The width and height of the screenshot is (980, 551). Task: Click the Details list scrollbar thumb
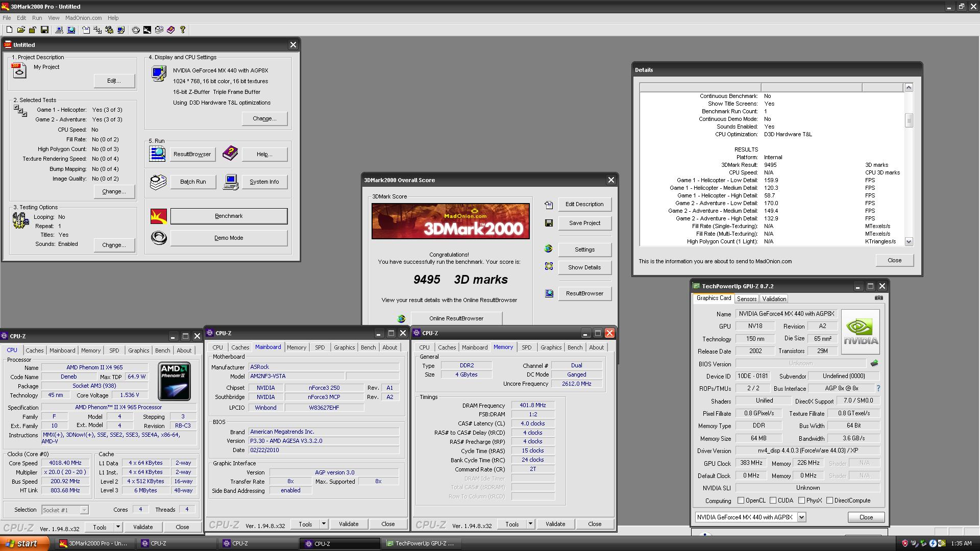[909, 120]
